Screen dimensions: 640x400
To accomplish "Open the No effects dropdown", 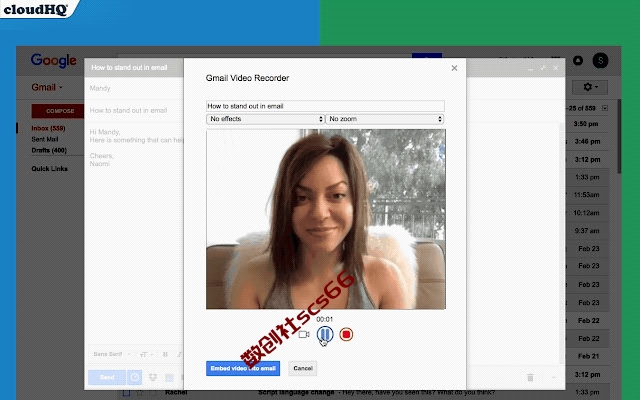I will [265, 119].
